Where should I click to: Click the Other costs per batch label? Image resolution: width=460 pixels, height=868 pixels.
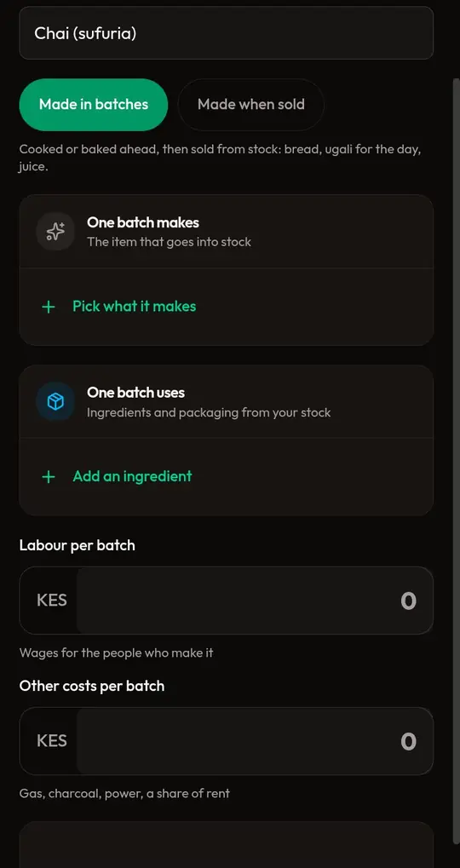pyautogui.click(x=92, y=686)
